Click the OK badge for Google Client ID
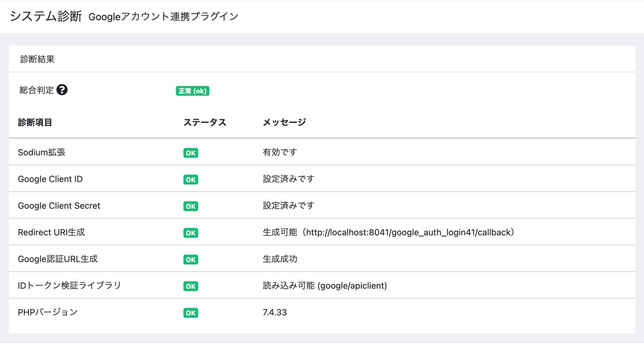The width and height of the screenshot is (644, 343). tap(190, 179)
